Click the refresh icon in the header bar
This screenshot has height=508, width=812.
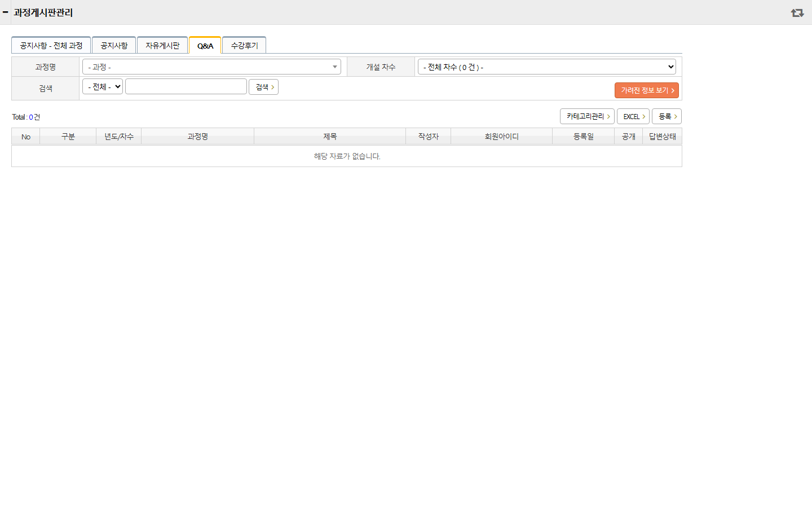pyautogui.click(x=797, y=12)
